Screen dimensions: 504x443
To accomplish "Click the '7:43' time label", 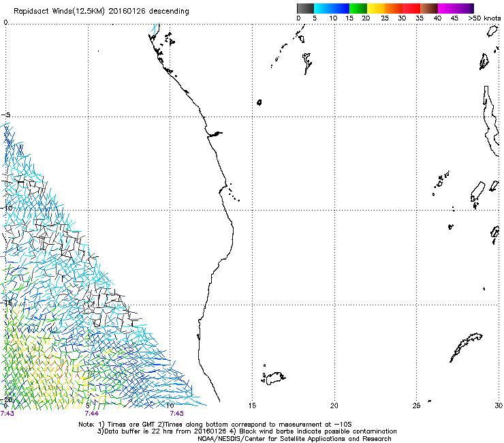I will [7, 414].
